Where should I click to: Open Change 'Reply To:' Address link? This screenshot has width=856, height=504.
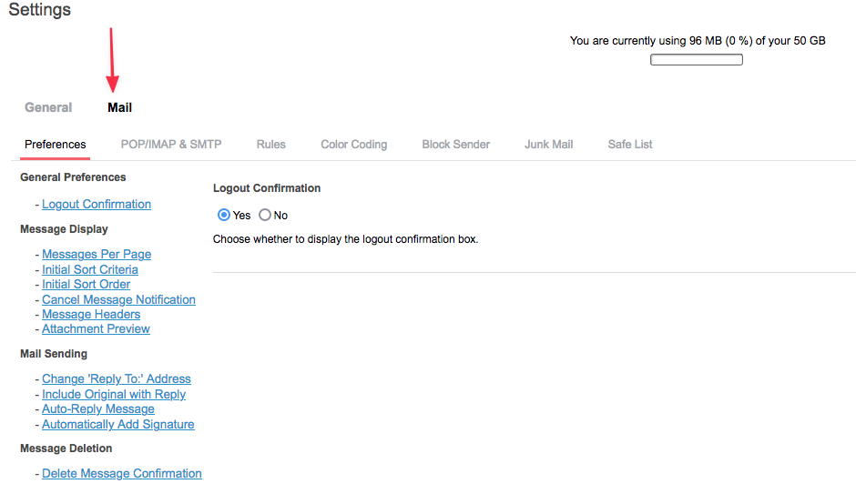coord(117,378)
